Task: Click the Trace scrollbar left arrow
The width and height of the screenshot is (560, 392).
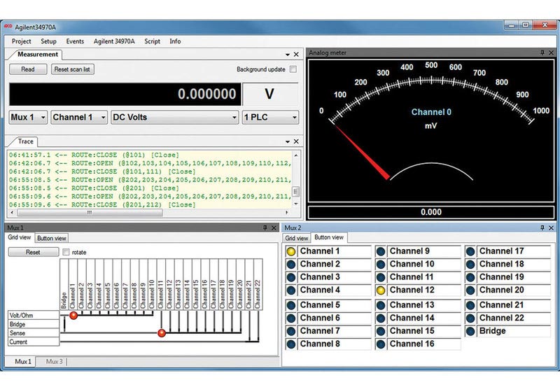Action: (x=12, y=212)
